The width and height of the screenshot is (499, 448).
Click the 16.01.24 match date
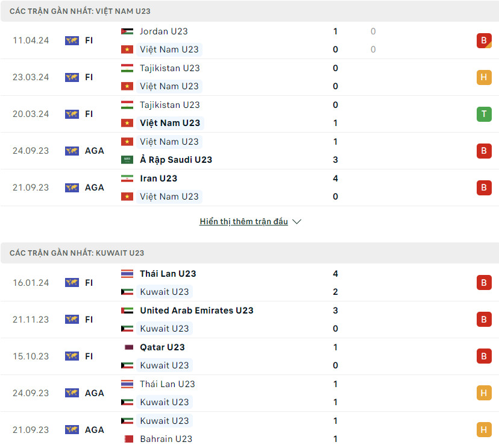(x=30, y=282)
